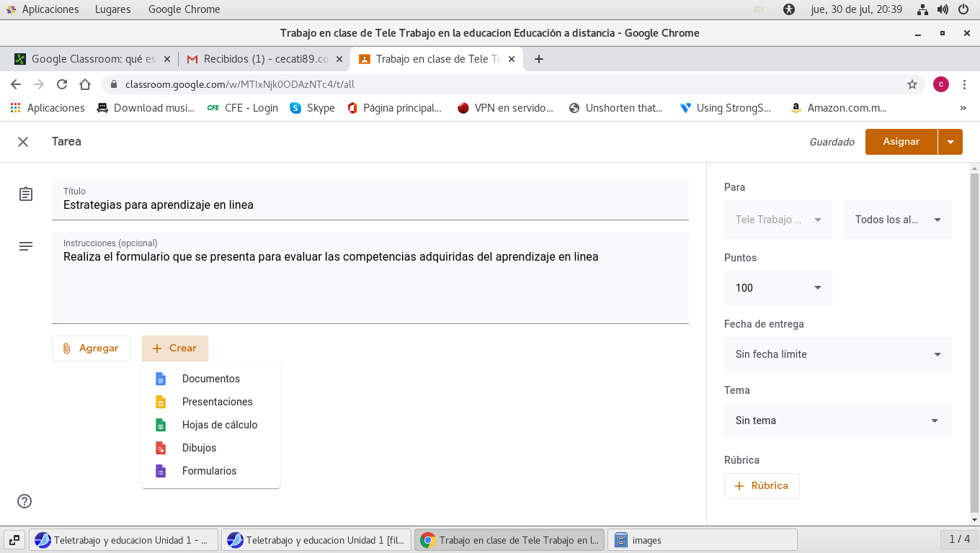
Task: Click the help question mark icon
Action: 24,501
